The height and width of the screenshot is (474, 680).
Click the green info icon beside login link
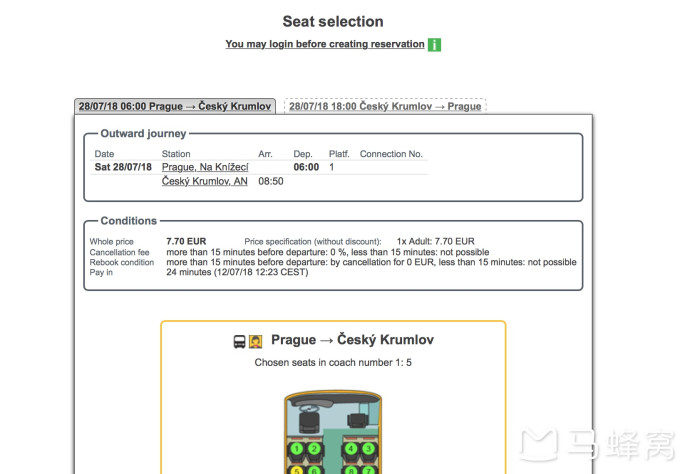point(434,45)
